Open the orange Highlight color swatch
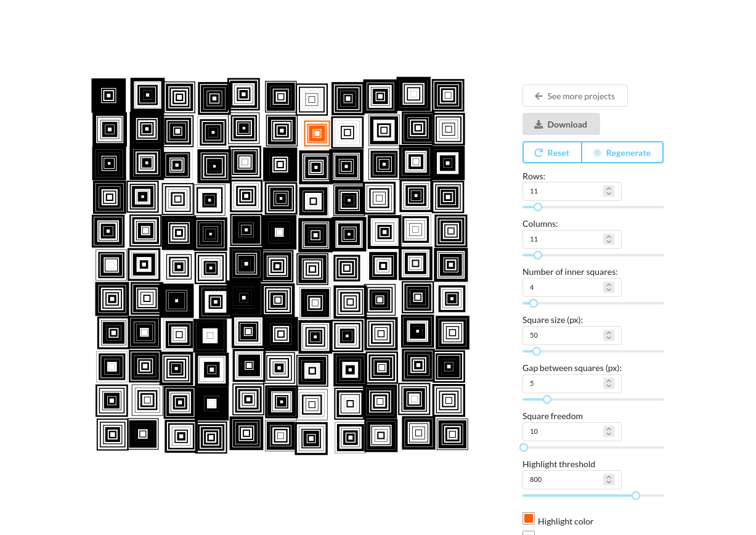Screen dimensions: 756x535 point(529,518)
